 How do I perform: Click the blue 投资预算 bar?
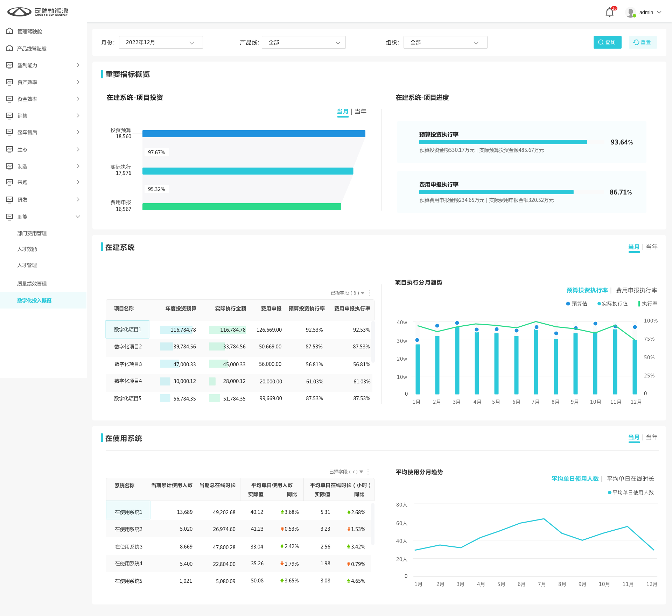[x=254, y=134]
